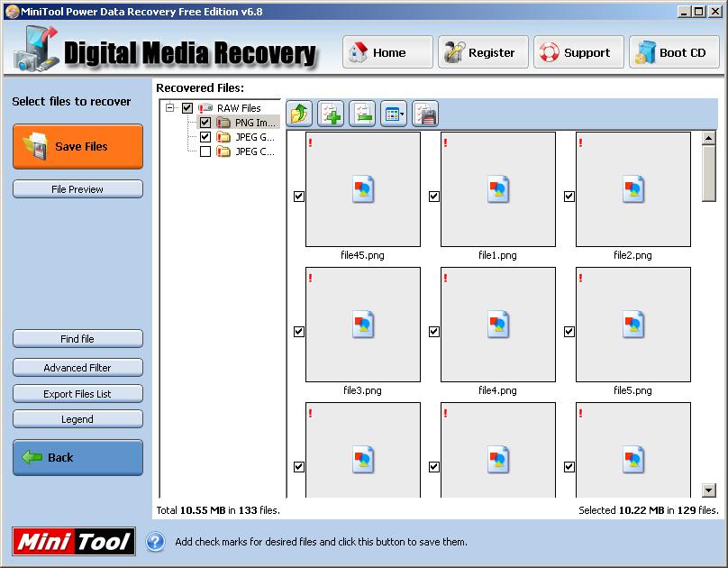Click the file3.png file name
728x568 pixels.
click(362, 390)
